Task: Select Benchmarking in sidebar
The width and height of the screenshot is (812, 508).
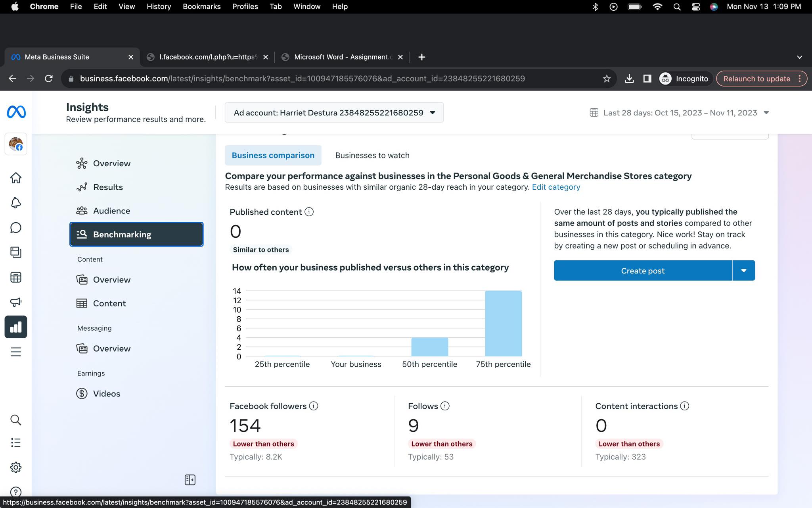Action: (x=136, y=234)
